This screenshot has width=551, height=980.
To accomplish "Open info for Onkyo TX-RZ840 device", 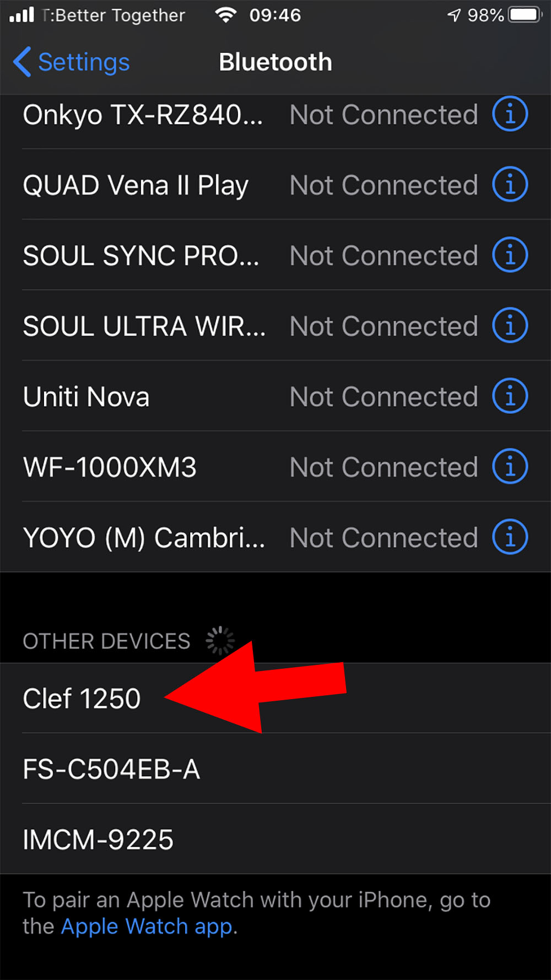I will tap(510, 114).
